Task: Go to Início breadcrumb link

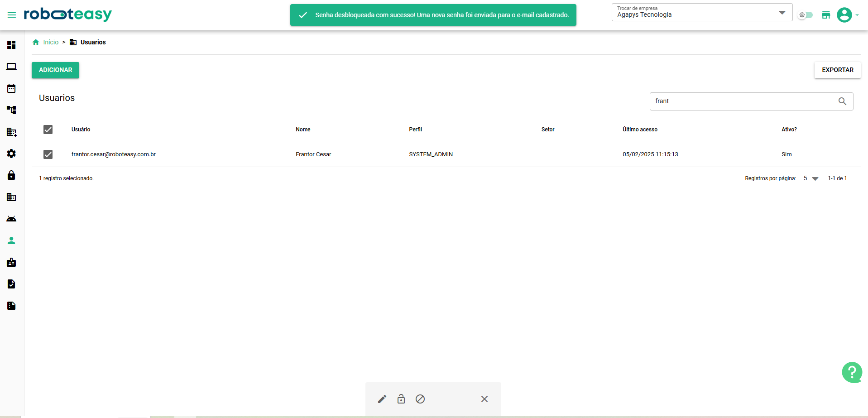Action: click(51, 42)
